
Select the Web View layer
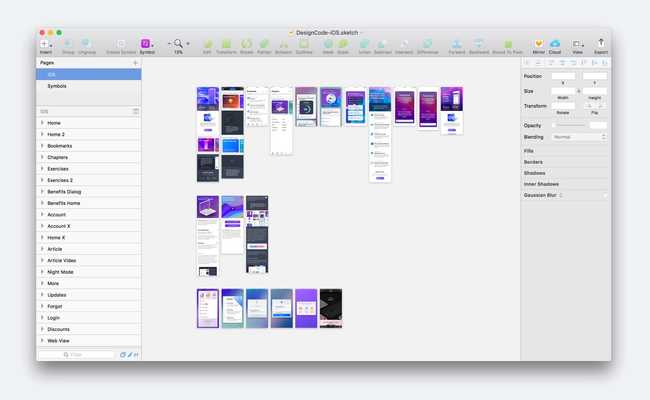point(58,340)
